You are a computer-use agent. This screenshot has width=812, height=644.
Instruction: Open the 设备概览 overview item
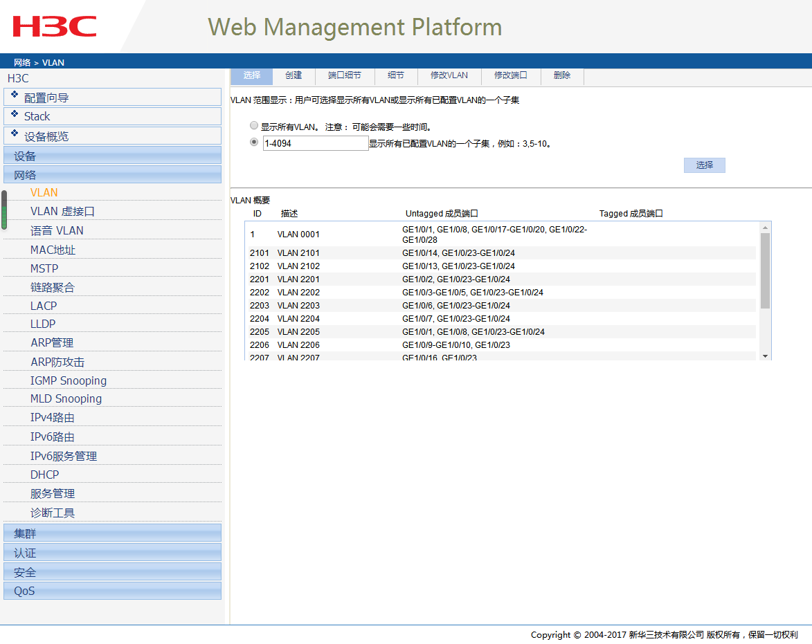[x=46, y=136]
